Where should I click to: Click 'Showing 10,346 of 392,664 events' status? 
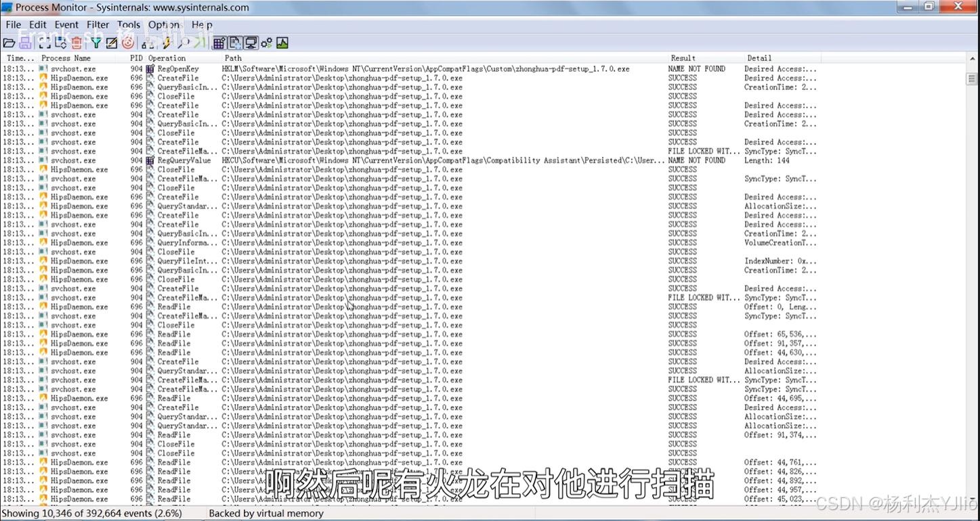93,514
